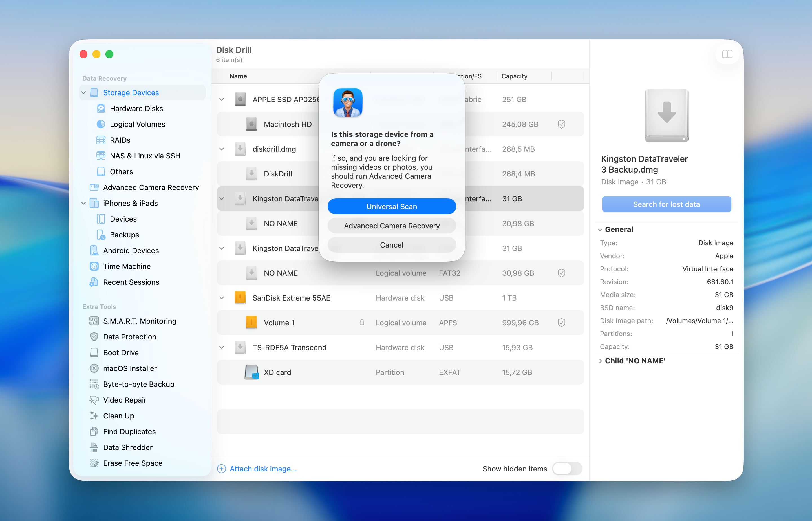Open the help book icon
The image size is (812, 521).
click(x=727, y=54)
